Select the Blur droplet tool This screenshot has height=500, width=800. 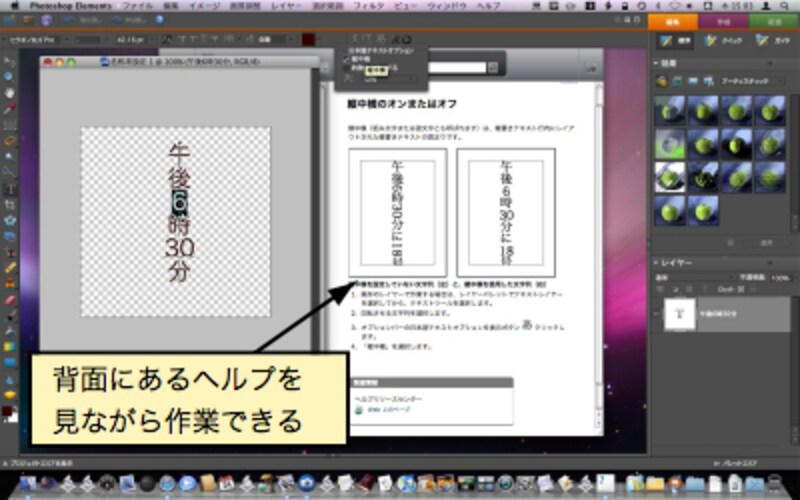(10, 380)
